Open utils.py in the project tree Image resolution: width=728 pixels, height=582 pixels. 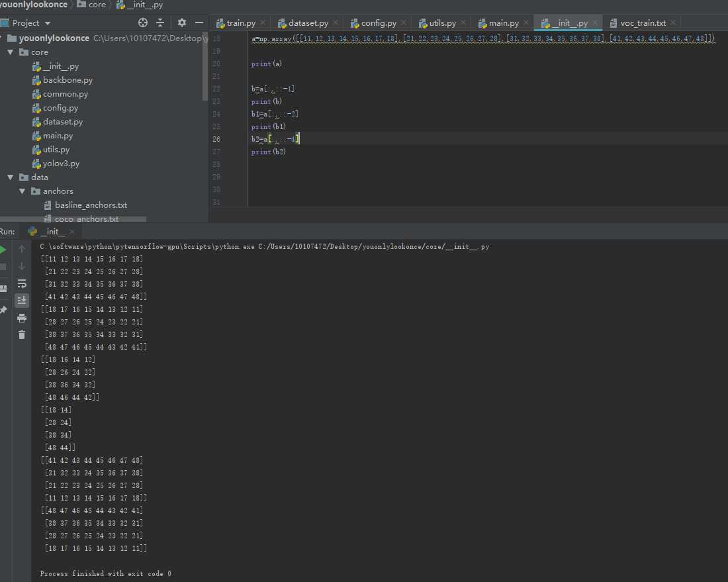coord(56,150)
